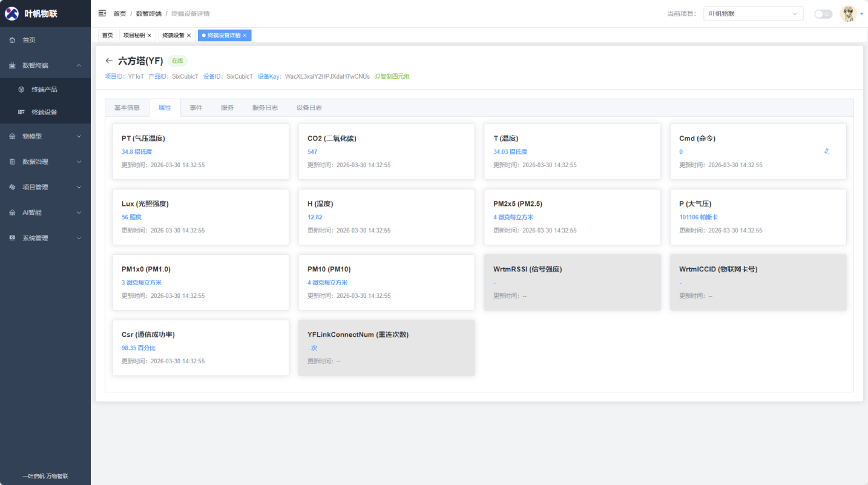Click the user avatar in top bar
This screenshot has width=868, height=485.
[x=848, y=14]
